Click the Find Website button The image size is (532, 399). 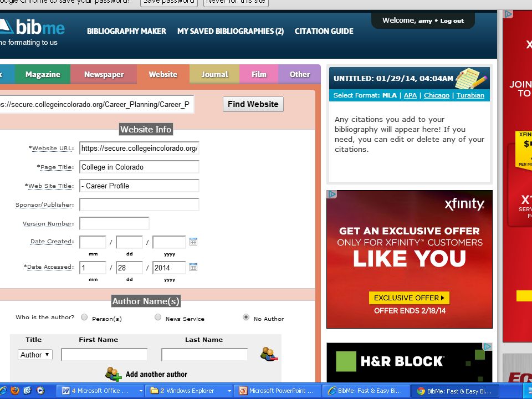(x=253, y=104)
